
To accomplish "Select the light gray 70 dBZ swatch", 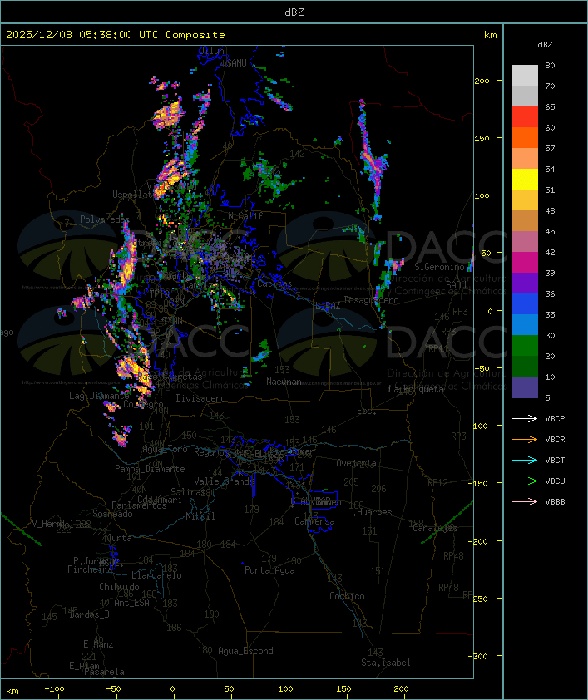I will [525, 76].
